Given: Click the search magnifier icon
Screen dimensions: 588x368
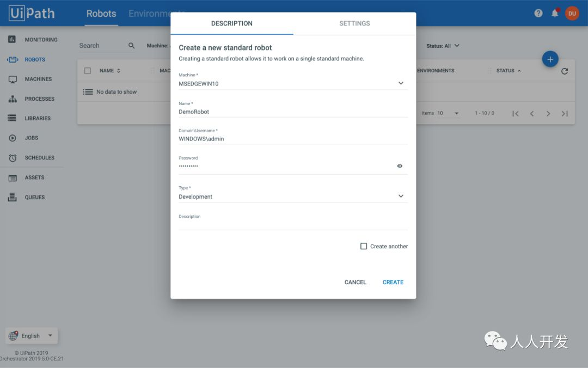Looking at the screenshot, I should pos(131,45).
